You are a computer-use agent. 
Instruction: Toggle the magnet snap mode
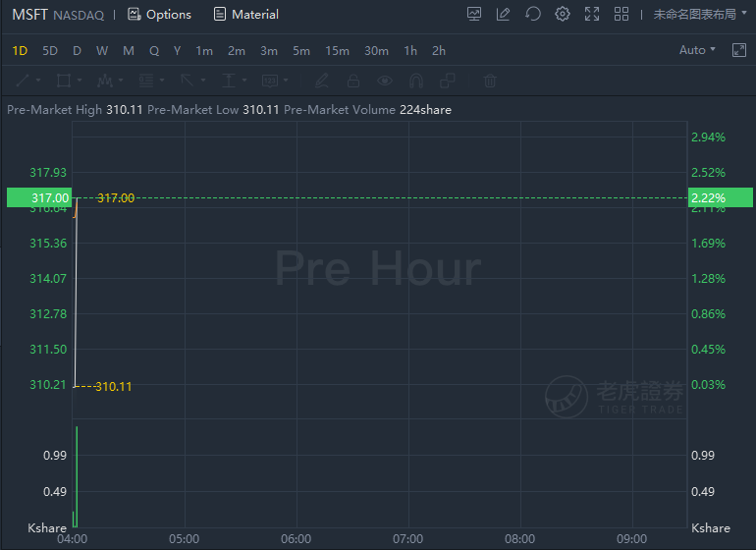[416, 81]
